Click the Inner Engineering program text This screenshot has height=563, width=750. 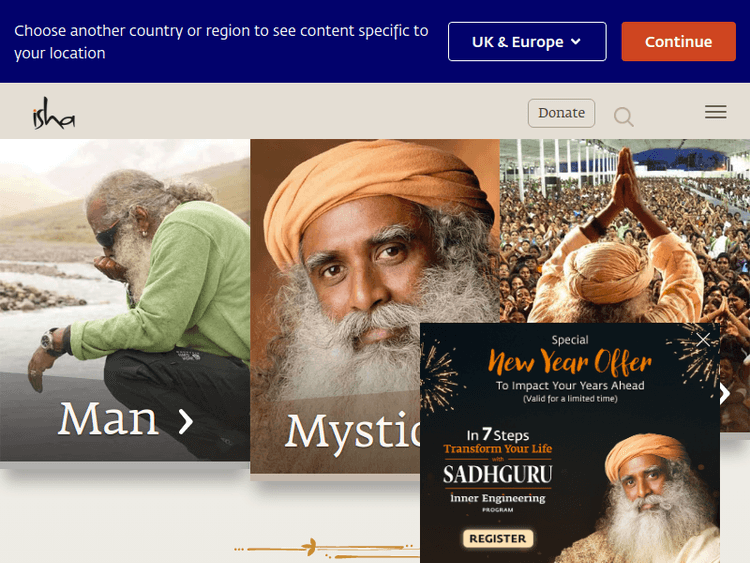[x=497, y=498]
